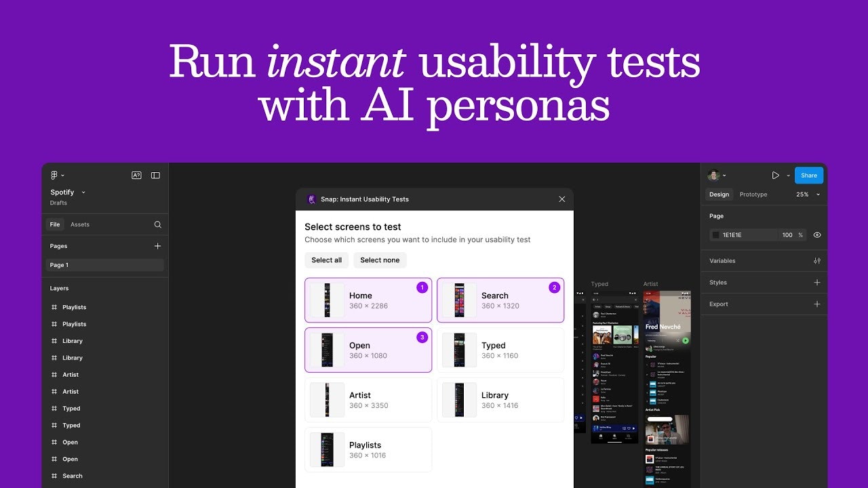Click the page color swatch 1E1E1E
Viewport: 868px width, 488px height.
tap(715, 235)
